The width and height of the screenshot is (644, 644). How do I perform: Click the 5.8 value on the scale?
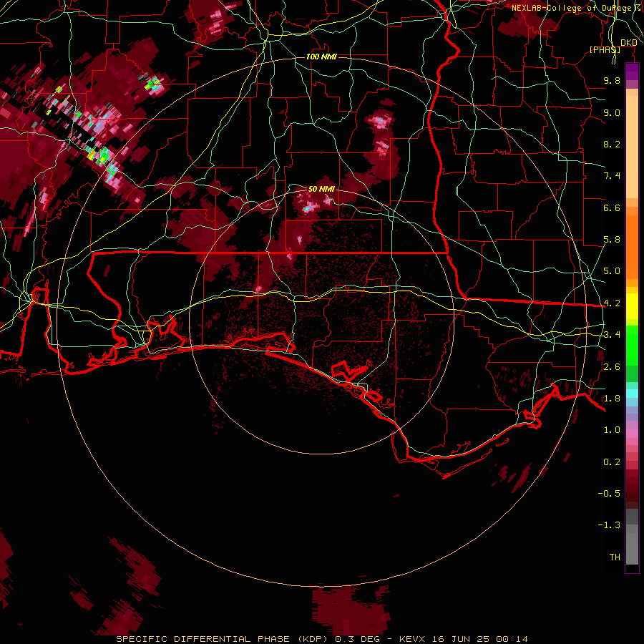click(612, 240)
